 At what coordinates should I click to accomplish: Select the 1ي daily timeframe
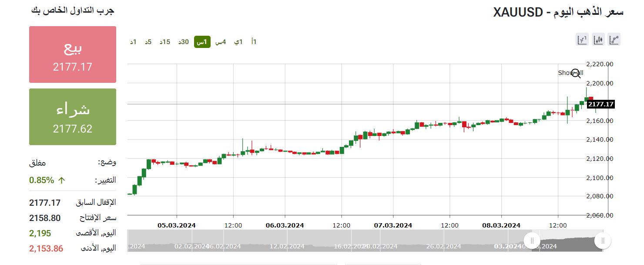pos(238,42)
